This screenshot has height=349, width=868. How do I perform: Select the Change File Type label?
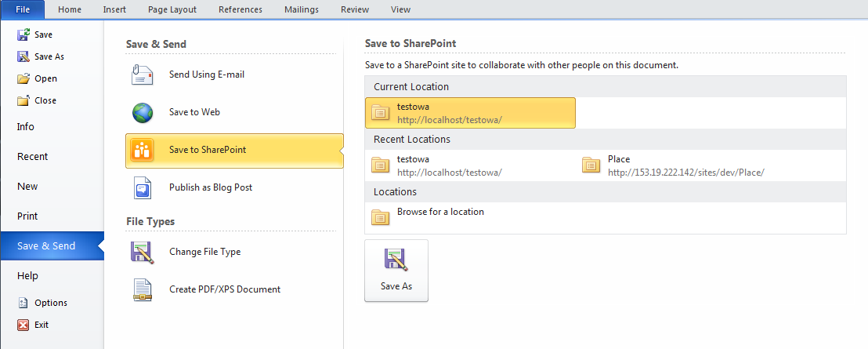[x=204, y=252]
